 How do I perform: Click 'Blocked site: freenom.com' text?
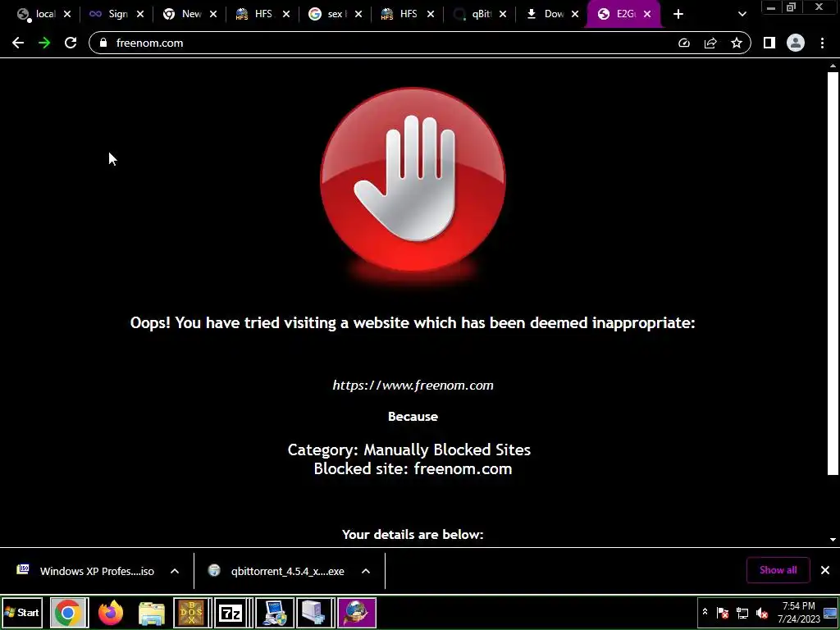tap(413, 468)
